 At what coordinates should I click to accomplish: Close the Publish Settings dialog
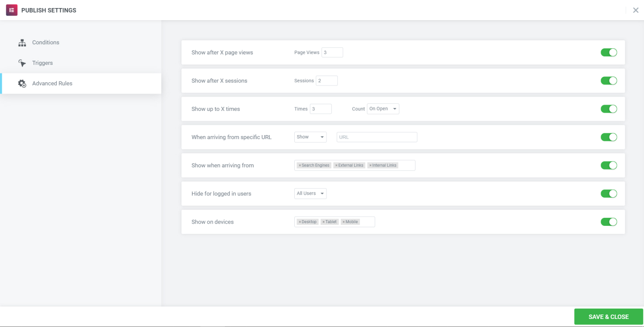click(x=636, y=10)
